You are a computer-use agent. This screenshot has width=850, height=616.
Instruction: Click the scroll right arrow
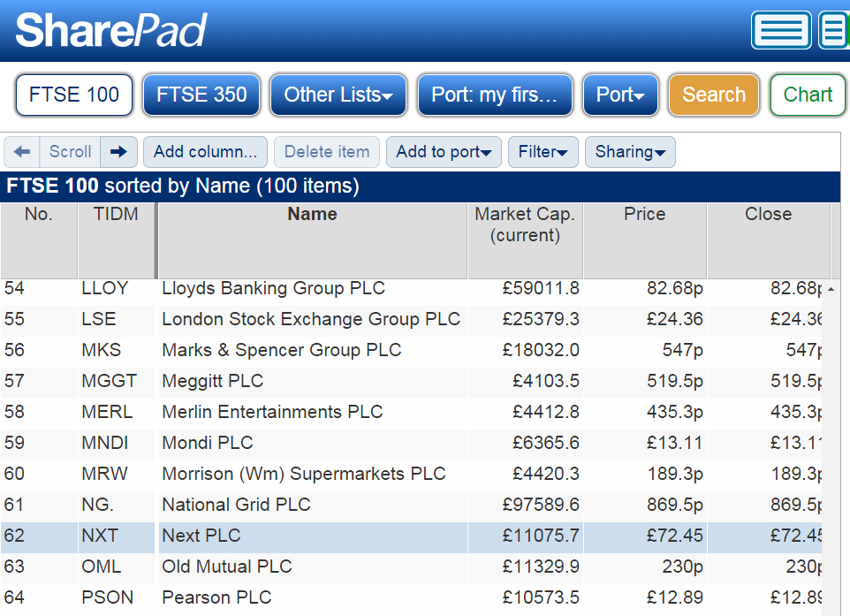coord(118,152)
